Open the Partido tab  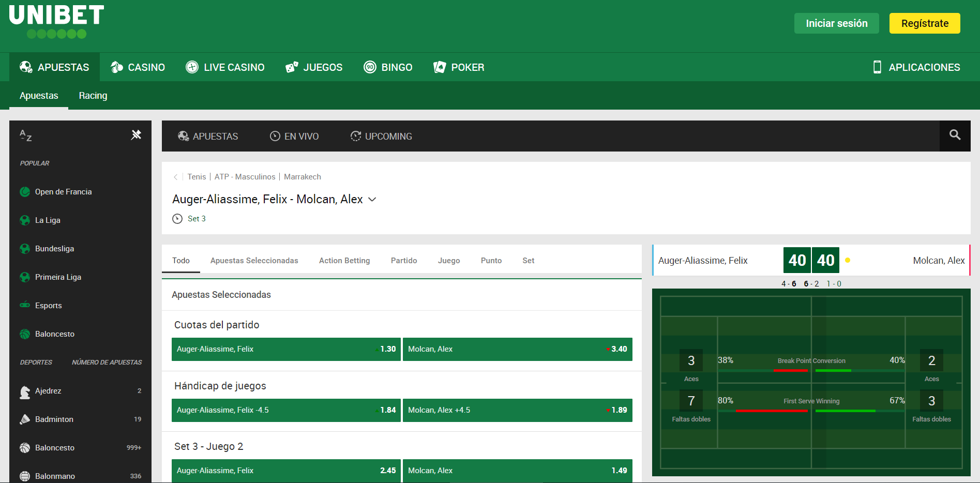click(404, 261)
